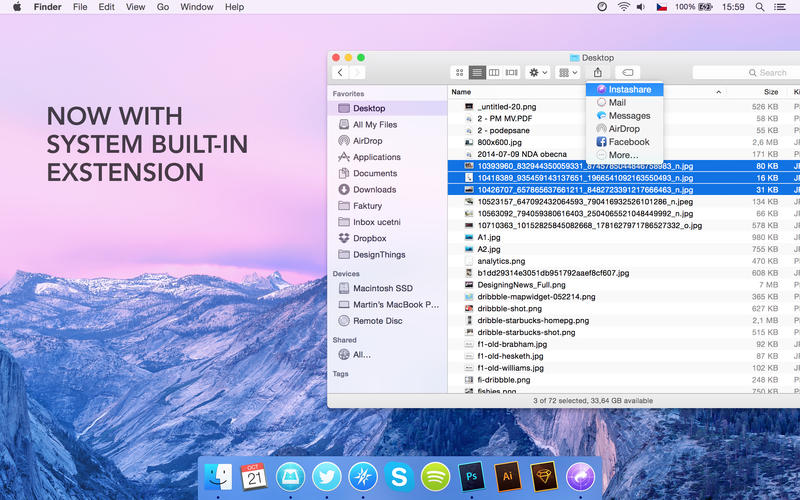Launch Skype from the Dock
Screen dimensions: 800x500
tap(399, 477)
